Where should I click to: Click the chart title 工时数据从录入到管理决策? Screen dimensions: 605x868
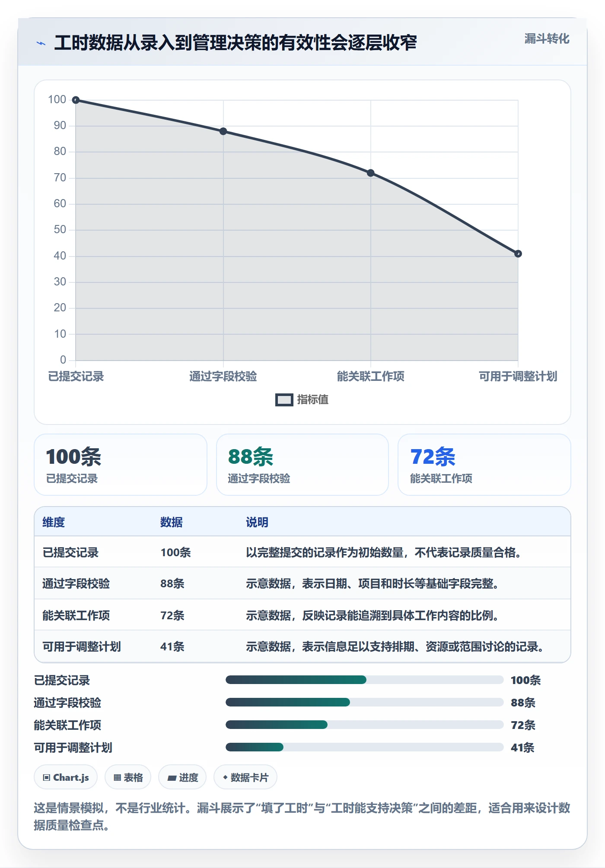coord(236,43)
